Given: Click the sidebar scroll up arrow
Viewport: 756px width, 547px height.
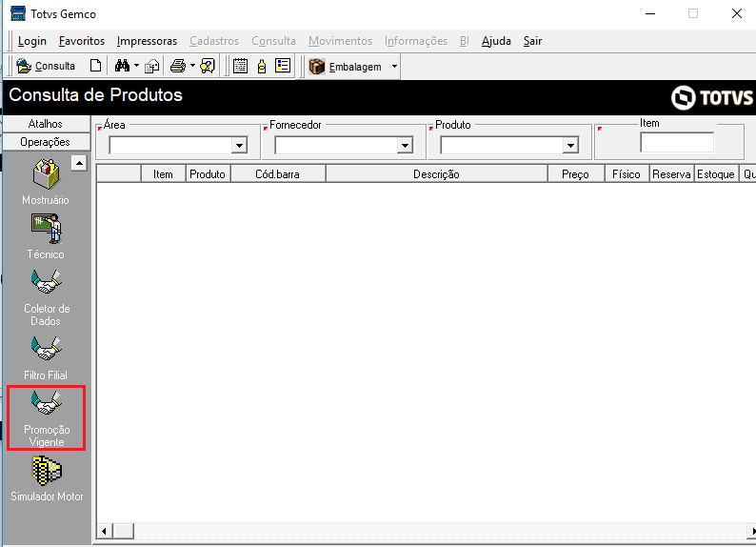Looking at the screenshot, I should (79, 163).
